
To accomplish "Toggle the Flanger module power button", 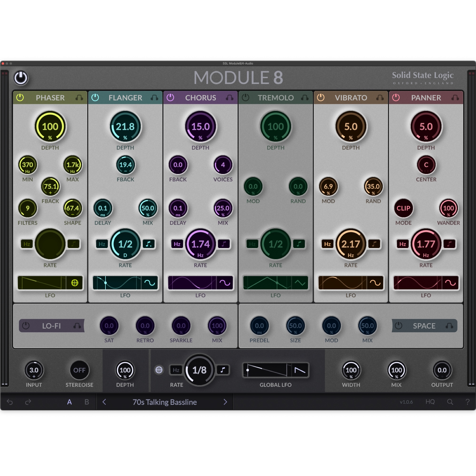I will click(95, 98).
